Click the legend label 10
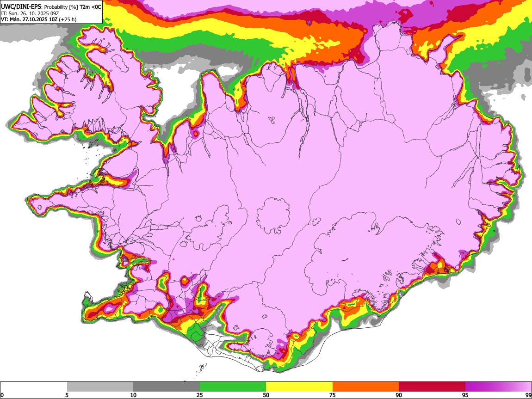 coord(133,395)
